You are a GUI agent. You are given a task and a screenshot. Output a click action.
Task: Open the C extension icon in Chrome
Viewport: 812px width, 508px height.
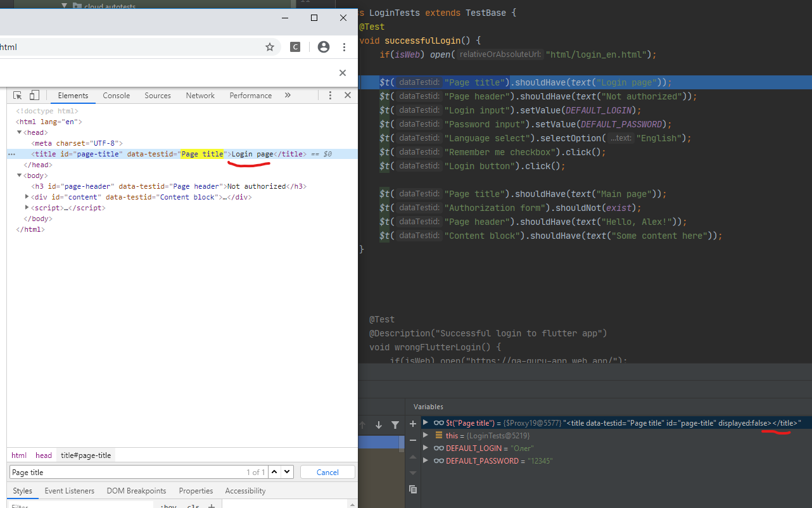coord(295,47)
